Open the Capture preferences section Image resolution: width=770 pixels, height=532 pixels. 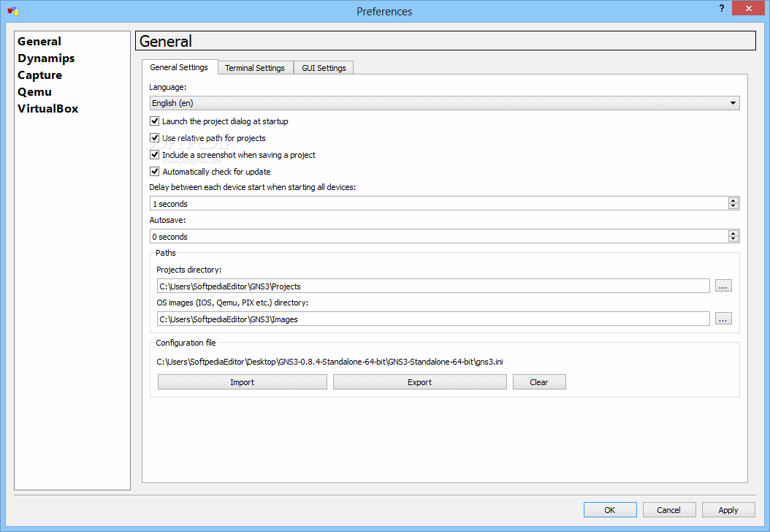39,75
